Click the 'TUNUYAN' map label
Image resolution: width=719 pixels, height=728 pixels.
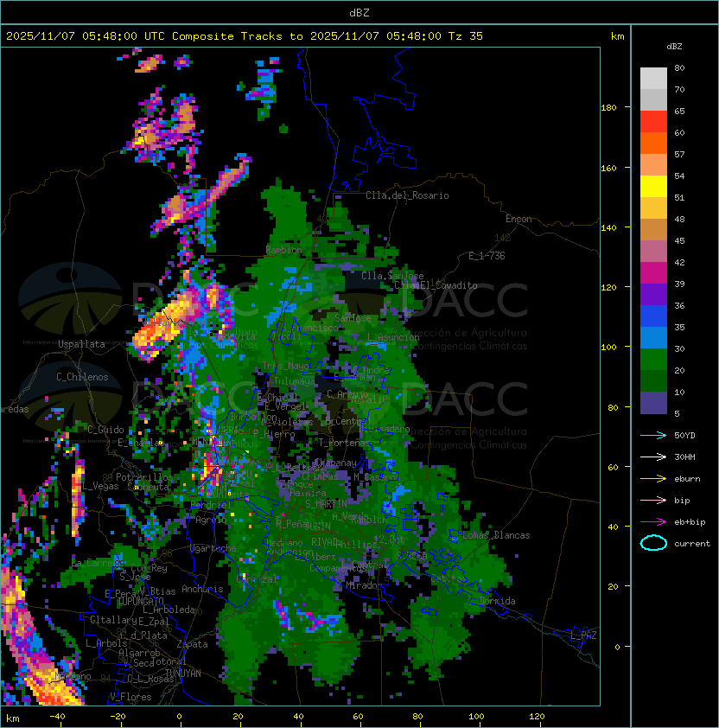coord(183,674)
